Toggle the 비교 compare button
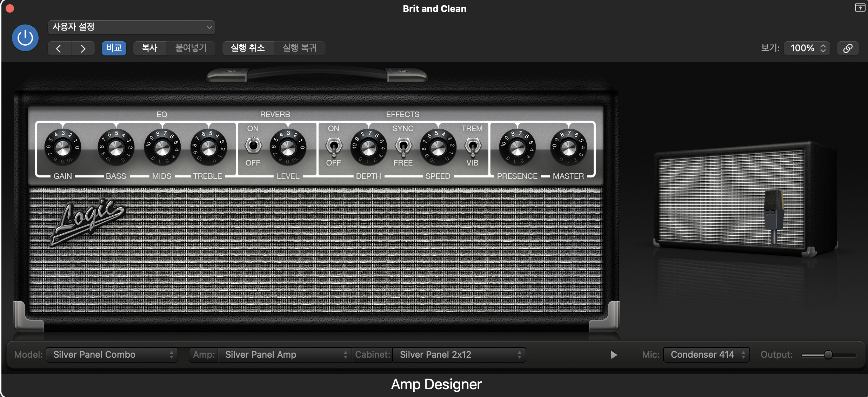 (x=114, y=48)
